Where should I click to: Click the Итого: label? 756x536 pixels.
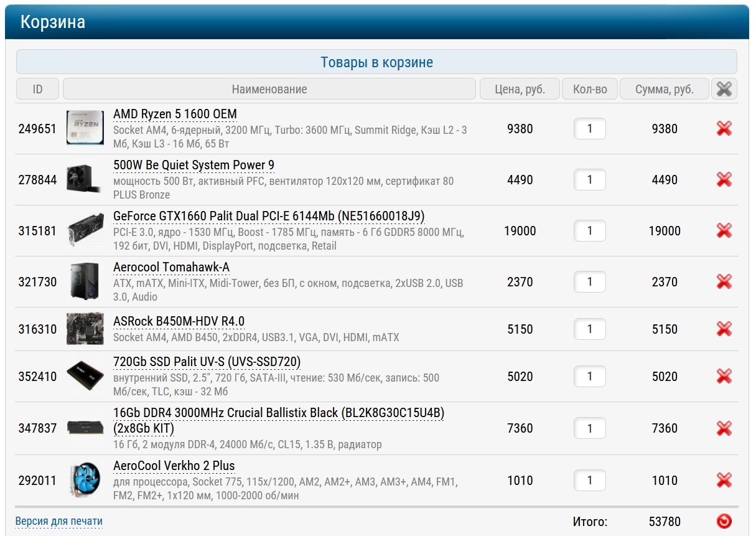590,522
